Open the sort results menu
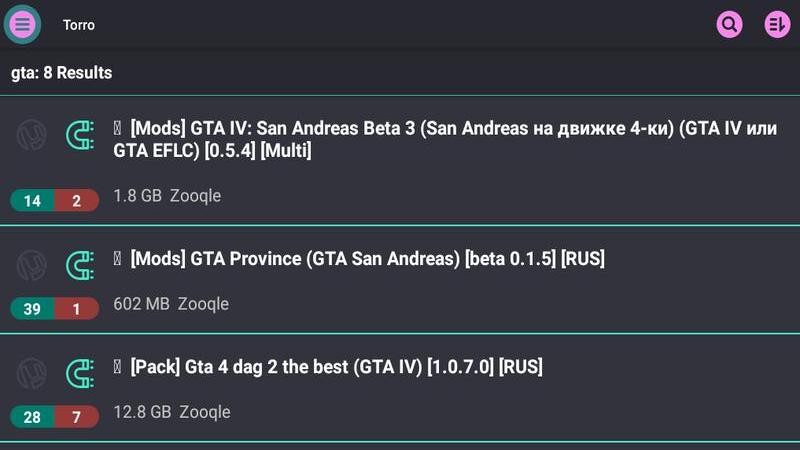The width and height of the screenshot is (800, 450). tap(777, 24)
